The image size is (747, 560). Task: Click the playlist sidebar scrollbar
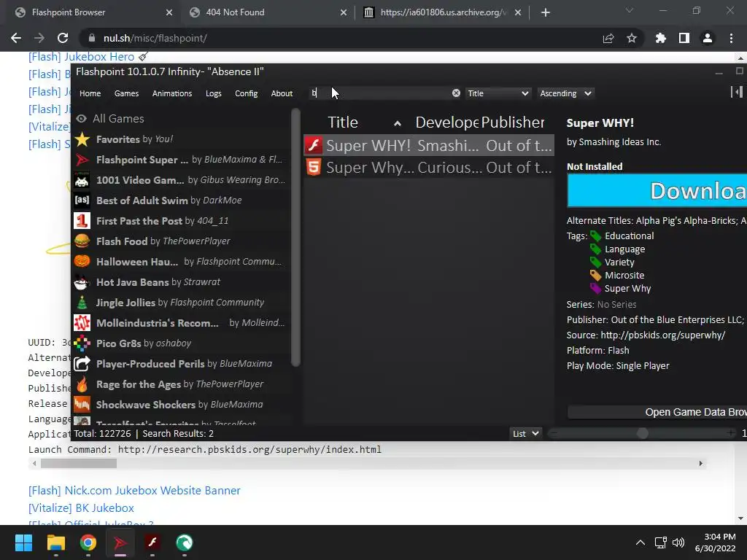click(295, 238)
